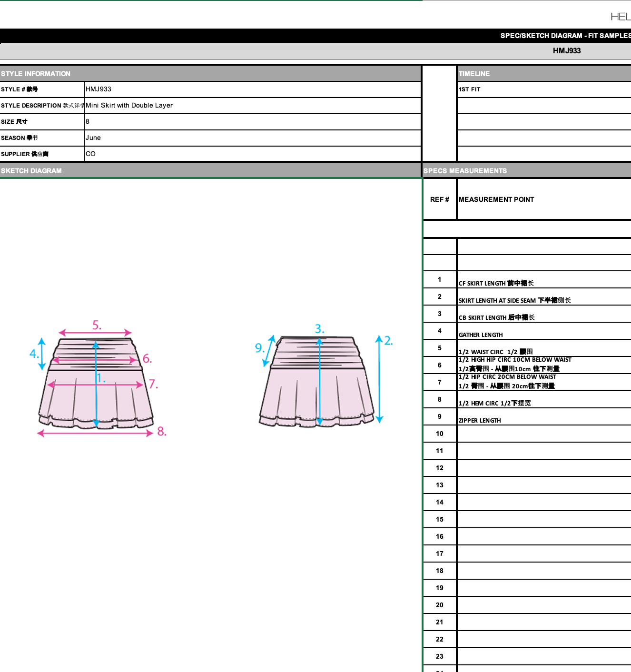This screenshot has width=631, height=672.
Task: Select the HMJ933 value beside STYLE #
Action: pos(253,89)
